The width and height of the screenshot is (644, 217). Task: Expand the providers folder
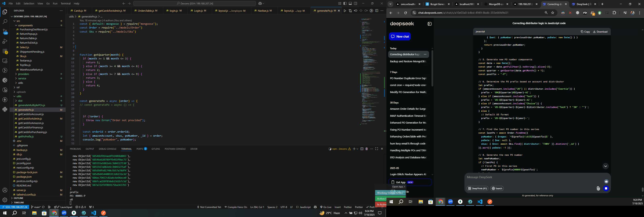click(24, 74)
